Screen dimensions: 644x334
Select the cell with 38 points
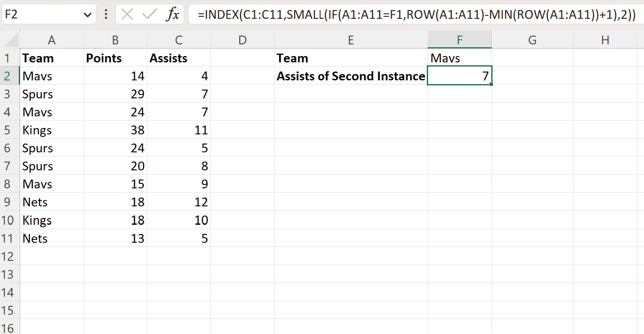point(115,130)
